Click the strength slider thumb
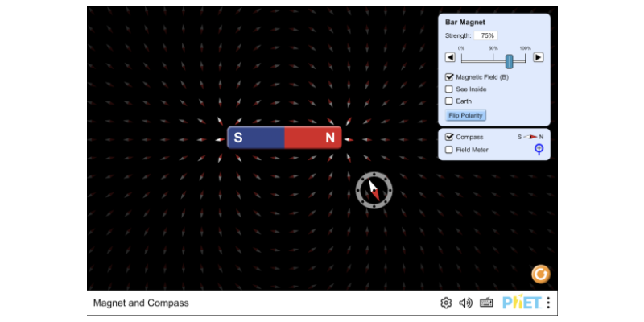Viewport: 644px width, 322px height. 509,61
